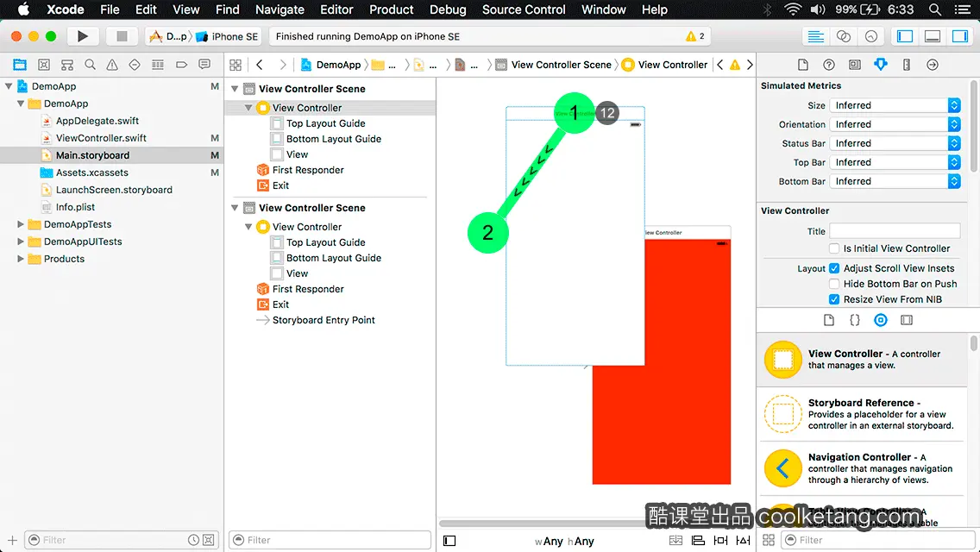The height and width of the screenshot is (552, 980).
Task: Show the Code Snippet library
Action: 854,320
